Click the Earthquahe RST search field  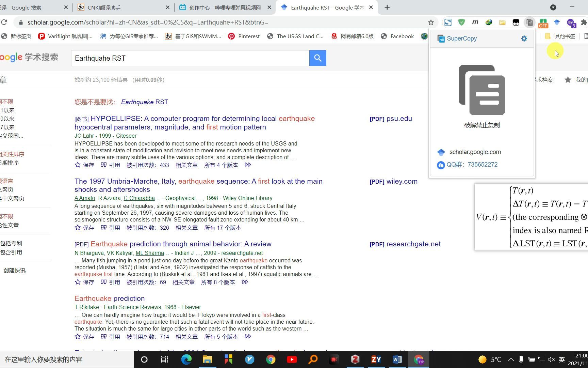click(x=190, y=58)
